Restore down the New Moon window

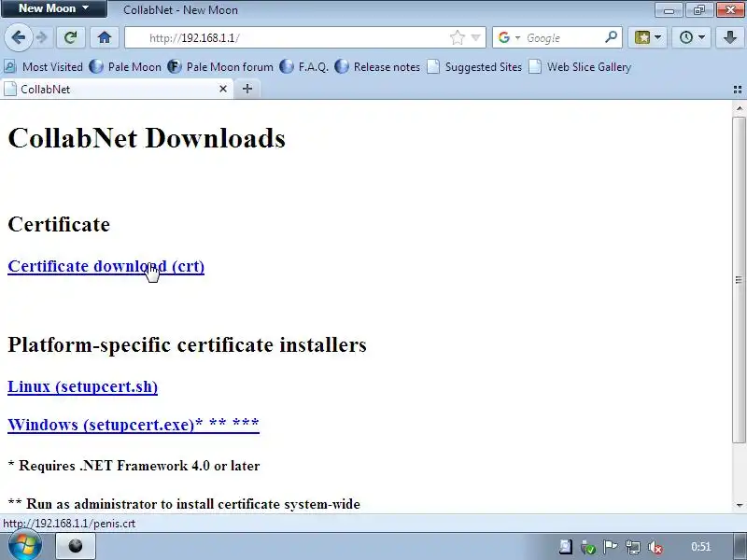698,10
